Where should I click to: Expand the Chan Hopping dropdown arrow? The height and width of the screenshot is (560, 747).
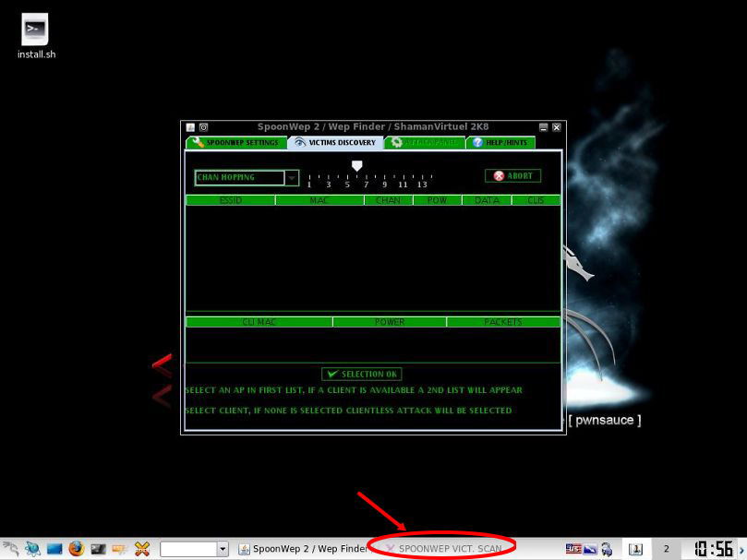(x=292, y=178)
